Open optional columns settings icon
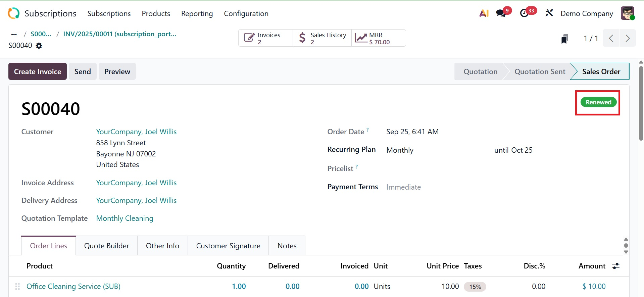Image resolution: width=644 pixels, height=297 pixels. [616, 266]
